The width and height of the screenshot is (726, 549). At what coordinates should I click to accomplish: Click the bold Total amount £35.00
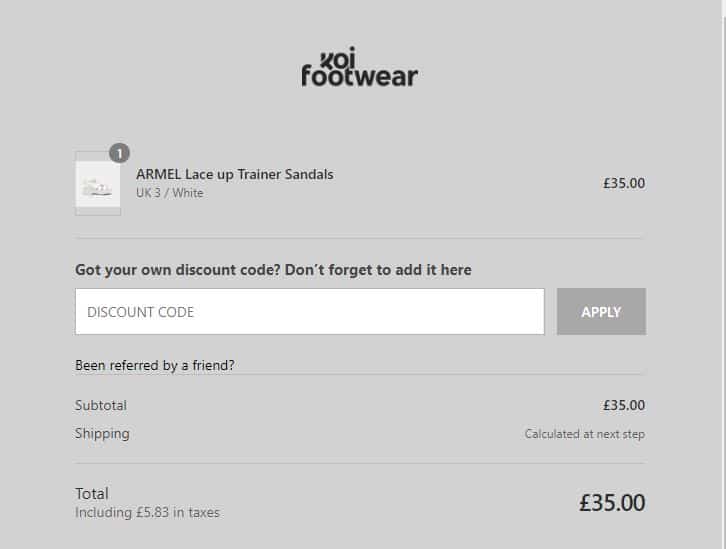(611, 503)
